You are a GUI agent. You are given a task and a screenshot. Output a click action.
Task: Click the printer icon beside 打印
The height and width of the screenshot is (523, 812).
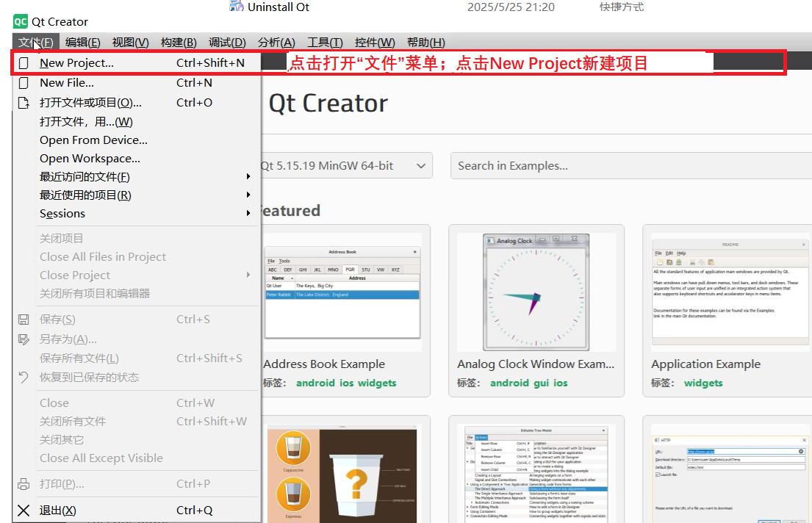coord(24,483)
